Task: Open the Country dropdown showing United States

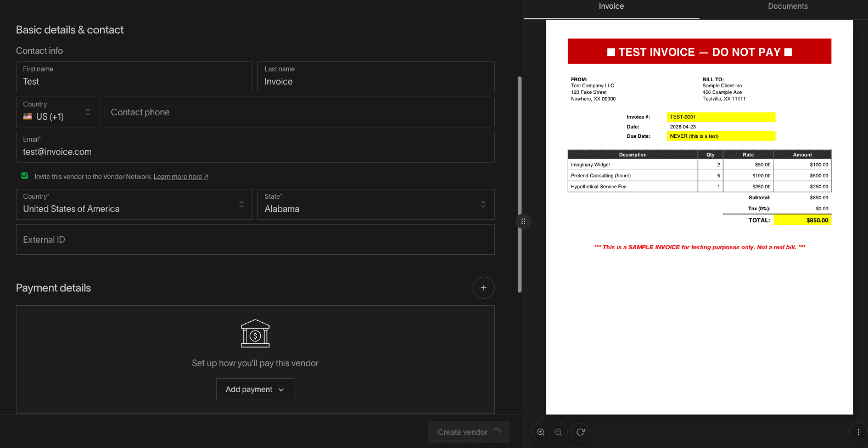Action: (x=135, y=204)
